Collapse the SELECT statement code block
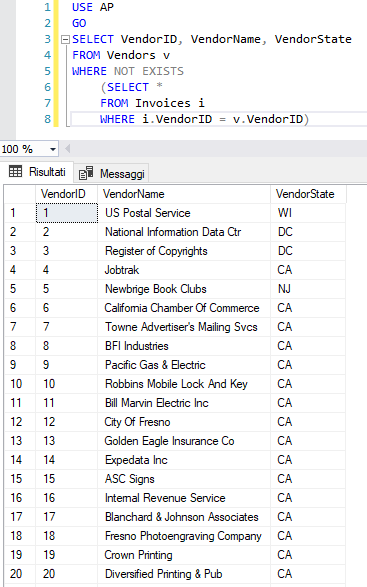The height and width of the screenshot is (587, 367). [x=66, y=39]
